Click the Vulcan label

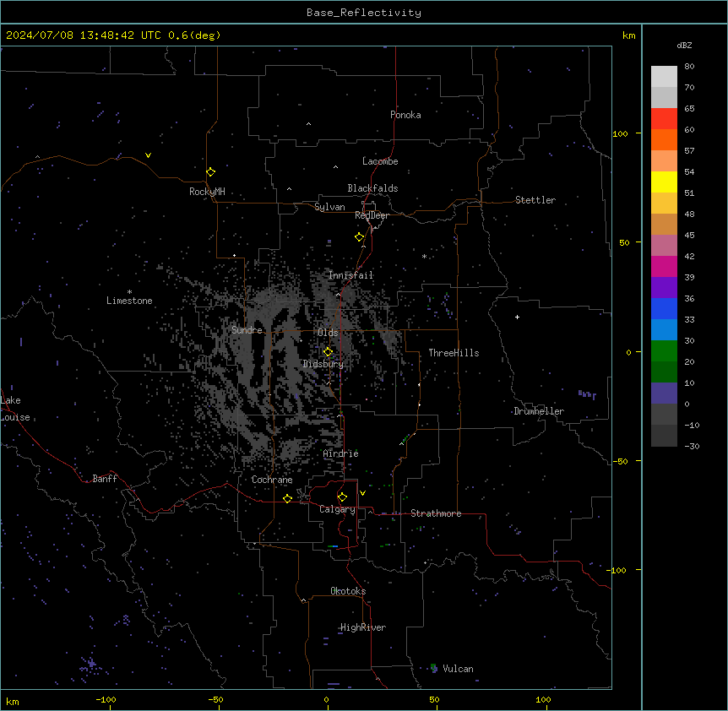pos(458,669)
